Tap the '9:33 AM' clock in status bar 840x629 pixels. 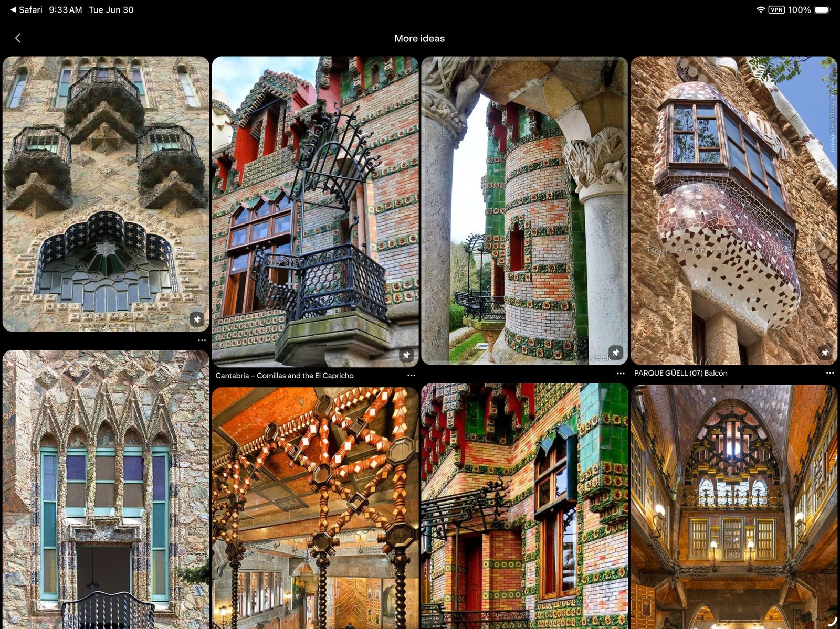click(65, 10)
